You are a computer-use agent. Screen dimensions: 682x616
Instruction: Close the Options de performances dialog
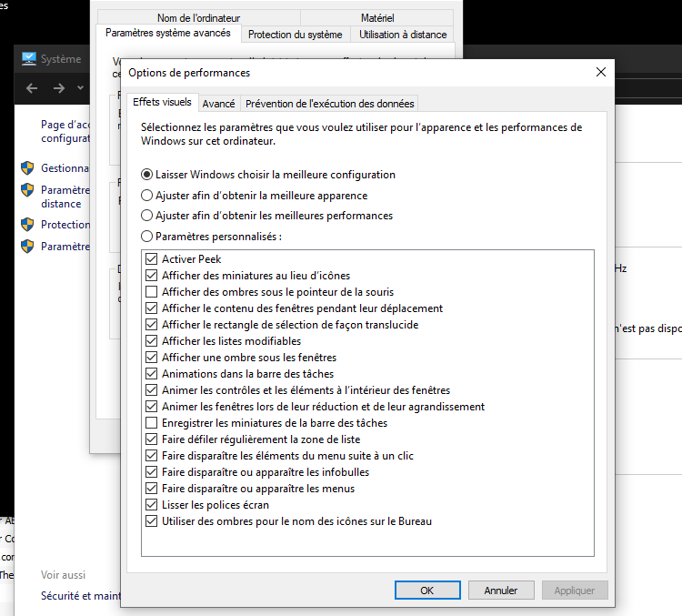(x=601, y=72)
